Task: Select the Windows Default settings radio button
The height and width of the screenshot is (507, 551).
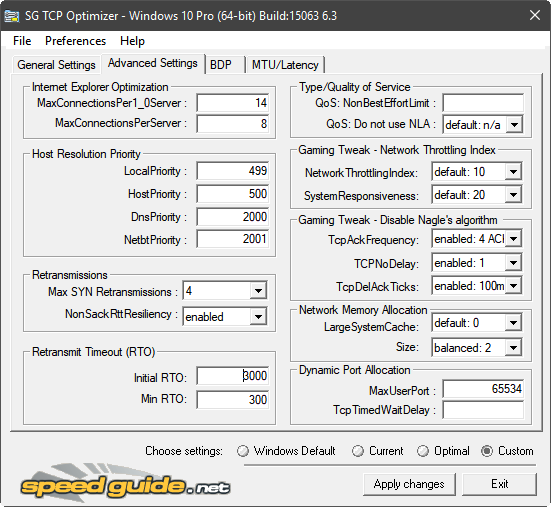Action: point(286,451)
